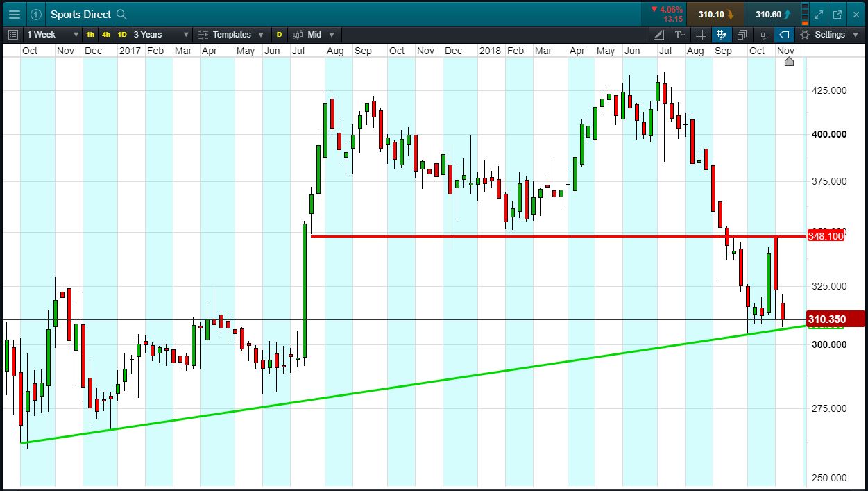The width and height of the screenshot is (868, 491).
Task: Click the 300.000 price axis label
Action: [x=829, y=344]
